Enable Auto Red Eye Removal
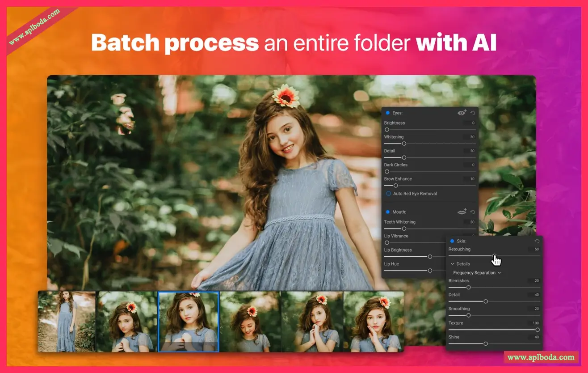This screenshot has height=373, width=588. click(x=388, y=194)
